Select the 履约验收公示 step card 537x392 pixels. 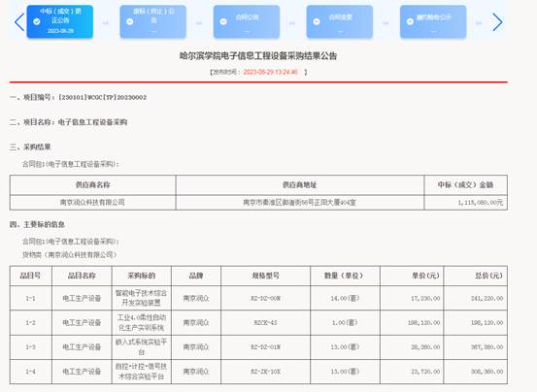click(x=433, y=21)
